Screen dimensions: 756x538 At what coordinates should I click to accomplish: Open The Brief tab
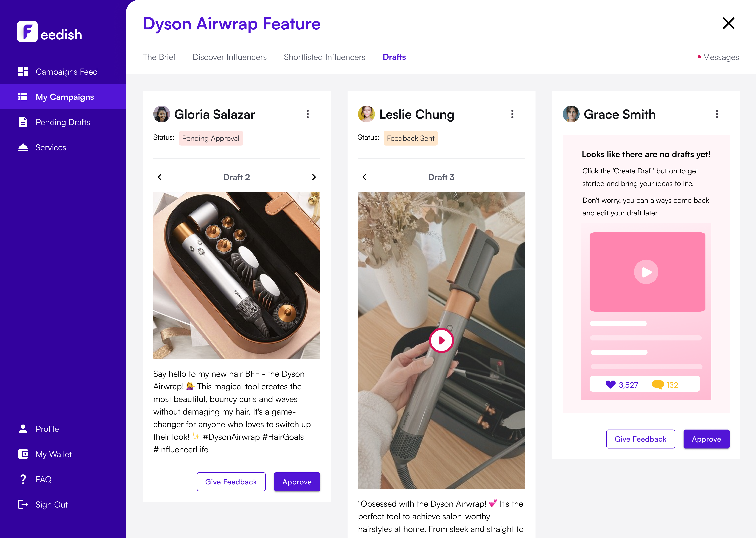click(159, 57)
